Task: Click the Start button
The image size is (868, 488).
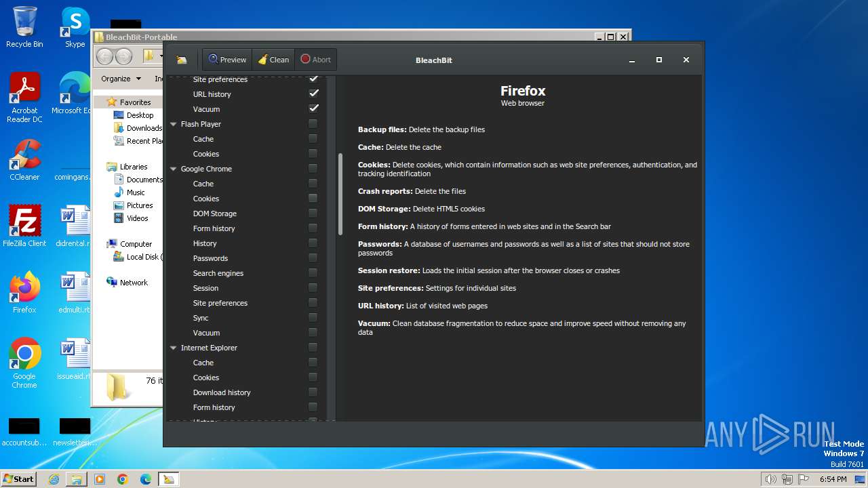Action: 19,479
